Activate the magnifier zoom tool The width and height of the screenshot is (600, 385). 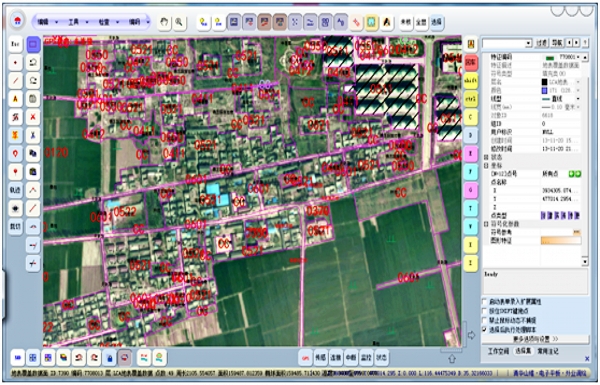(179, 22)
